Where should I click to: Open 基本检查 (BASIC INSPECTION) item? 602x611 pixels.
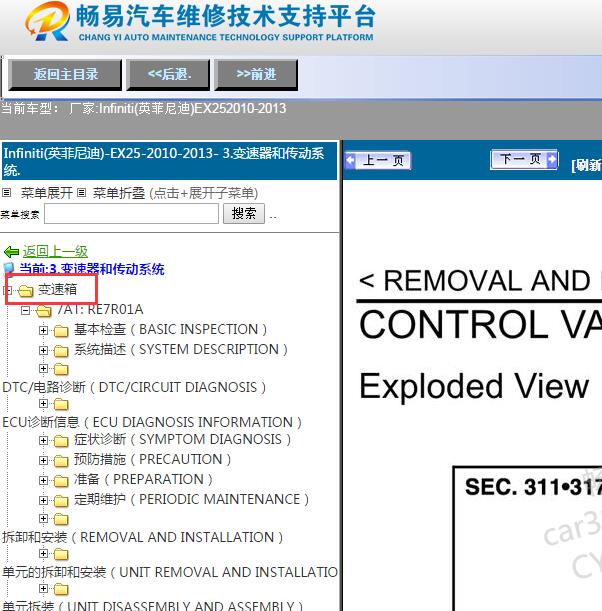click(171, 330)
